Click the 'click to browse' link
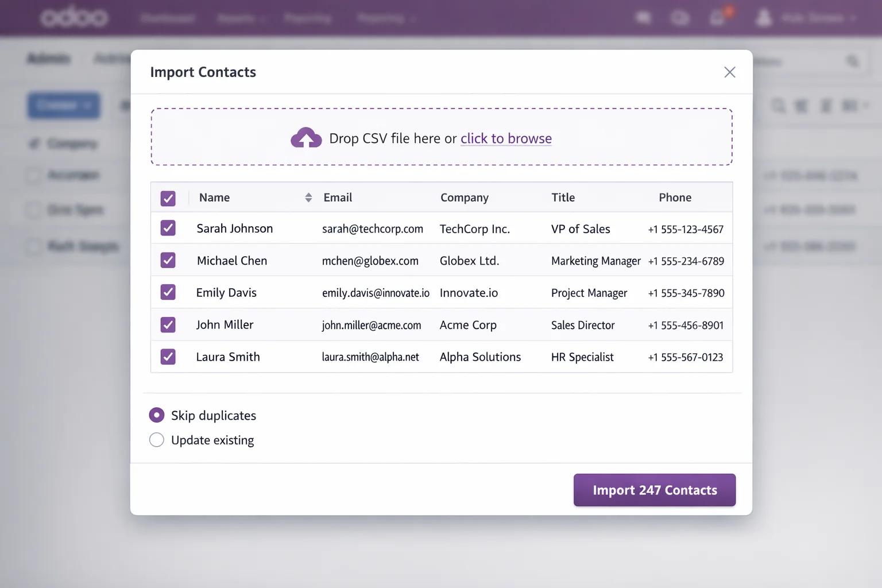The height and width of the screenshot is (588, 882). (x=505, y=138)
